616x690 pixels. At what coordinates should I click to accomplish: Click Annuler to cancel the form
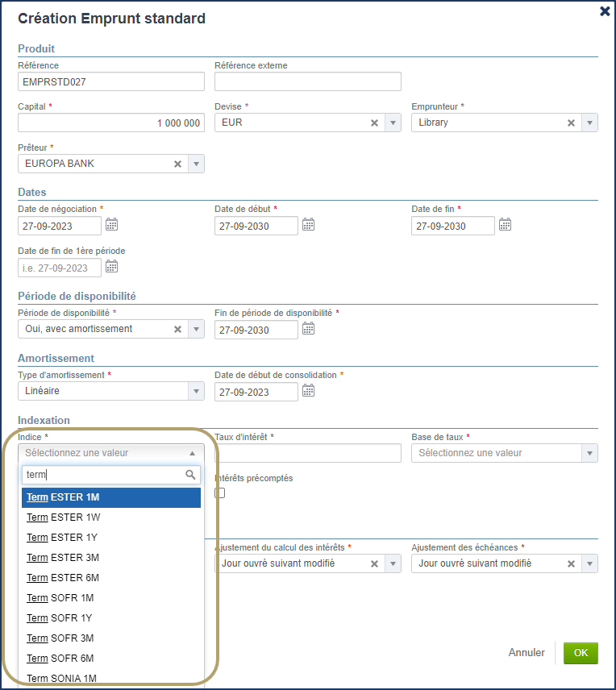[x=527, y=653]
